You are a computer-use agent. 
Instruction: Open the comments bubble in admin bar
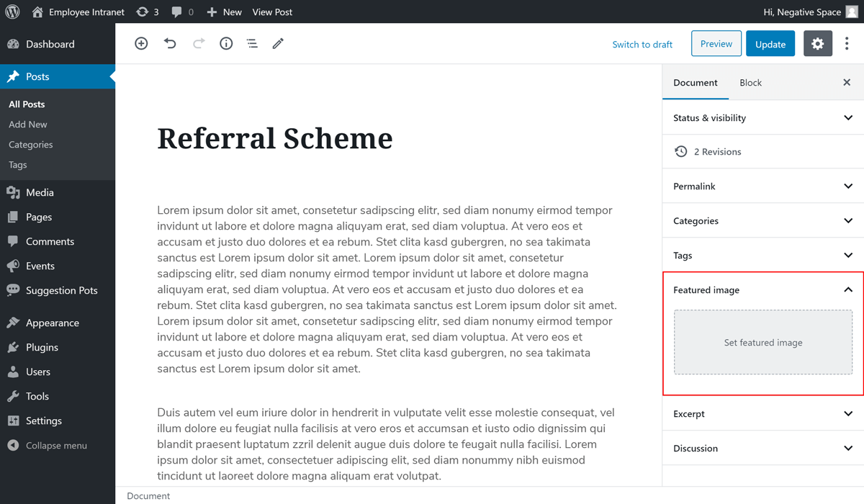pyautogui.click(x=182, y=12)
